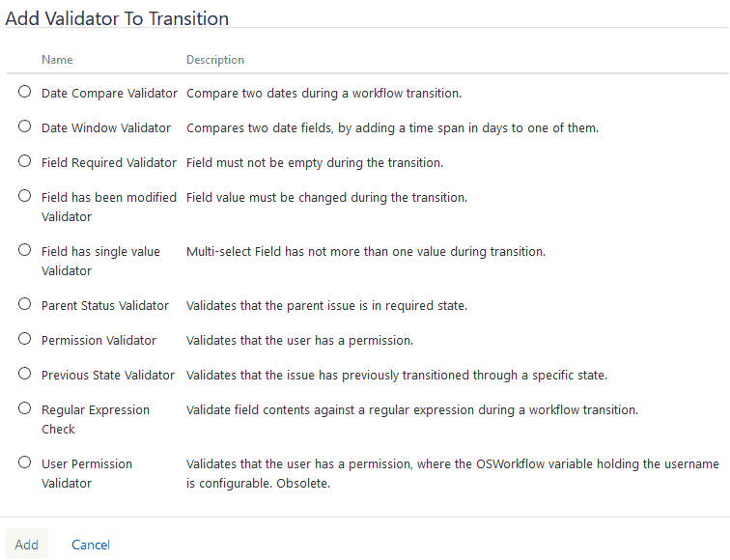Select Field has single value Validator radio

pyautogui.click(x=25, y=250)
